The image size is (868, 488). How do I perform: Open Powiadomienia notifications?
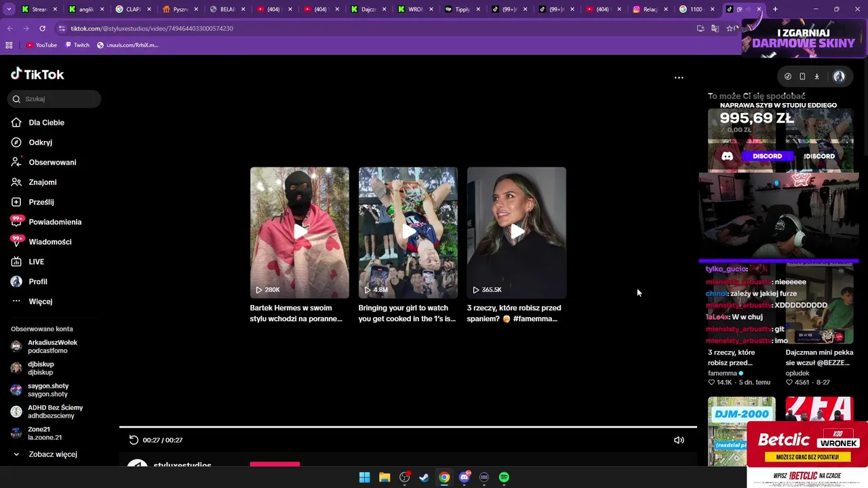[x=55, y=222]
